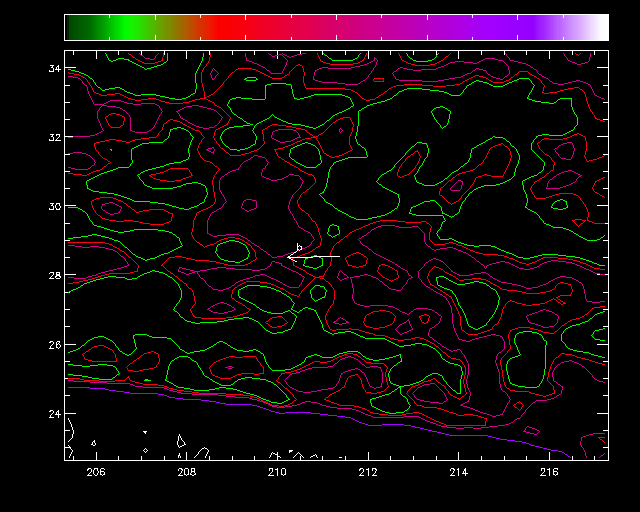Click the dark green start of the color bar
This screenshot has height=512, width=640.
pyautogui.click(x=72, y=27)
